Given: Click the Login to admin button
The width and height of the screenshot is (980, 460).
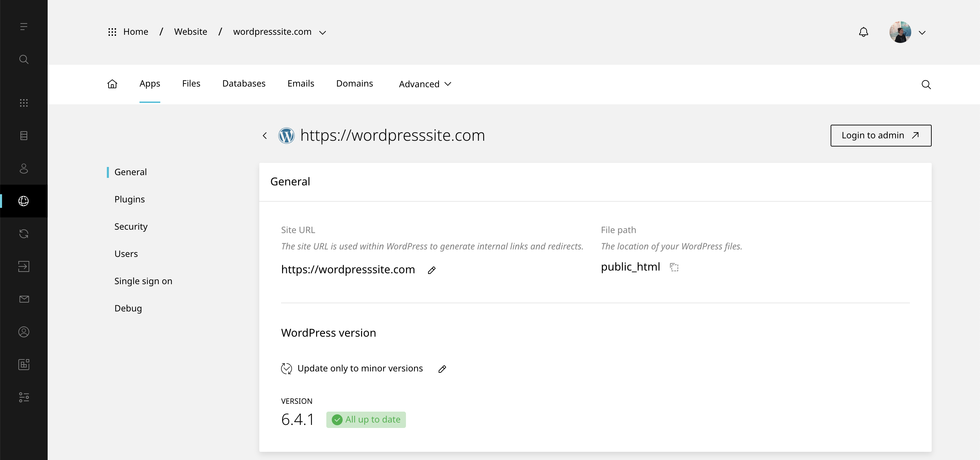Looking at the screenshot, I should 881,136.
